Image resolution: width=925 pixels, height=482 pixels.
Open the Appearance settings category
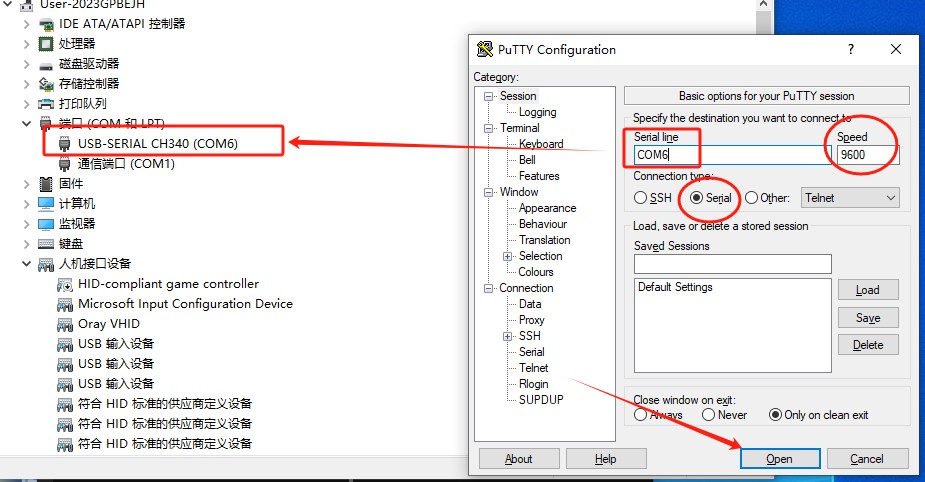tap(547, 208)
